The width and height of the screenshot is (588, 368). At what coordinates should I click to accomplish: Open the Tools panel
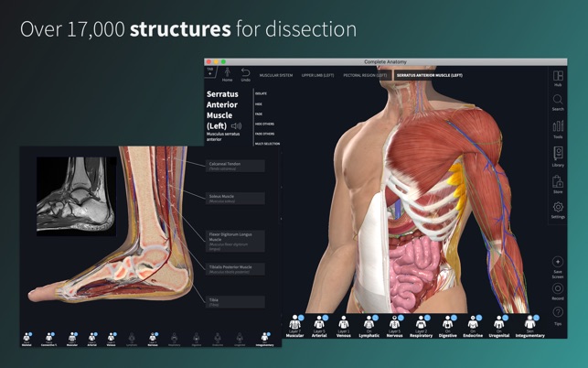click(x=558, y=129)
